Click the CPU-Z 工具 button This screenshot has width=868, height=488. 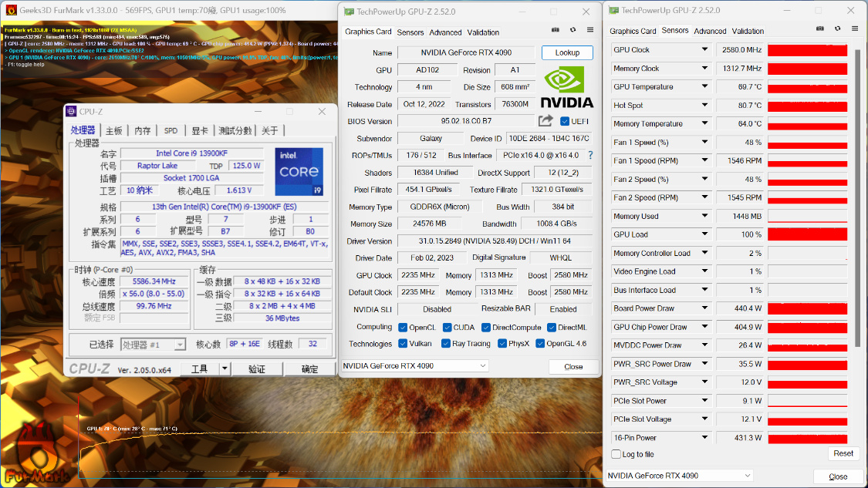click(199, 369)
